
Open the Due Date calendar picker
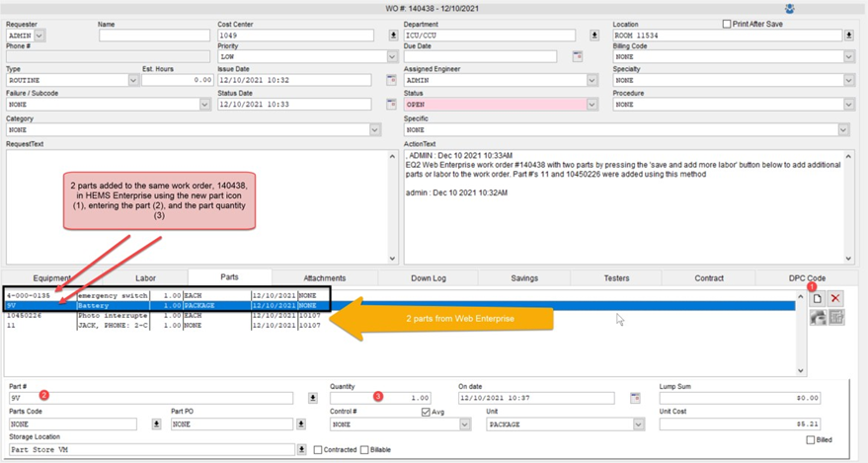(578, 57)
